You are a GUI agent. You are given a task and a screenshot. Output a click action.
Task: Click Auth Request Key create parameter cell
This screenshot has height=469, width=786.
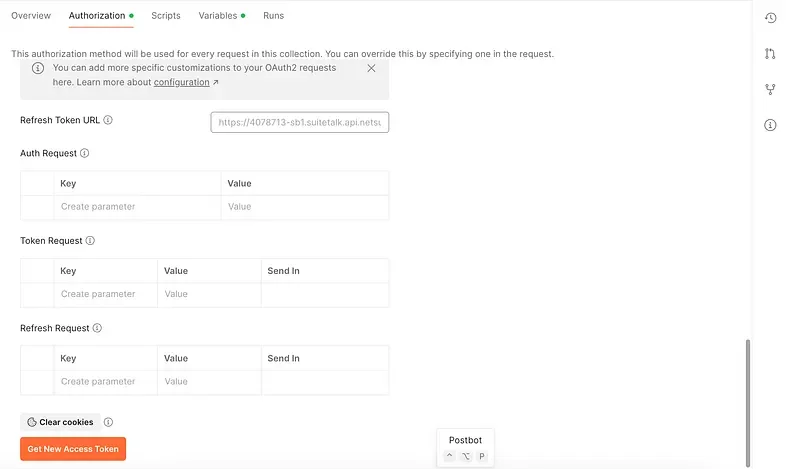pos(138,207)
